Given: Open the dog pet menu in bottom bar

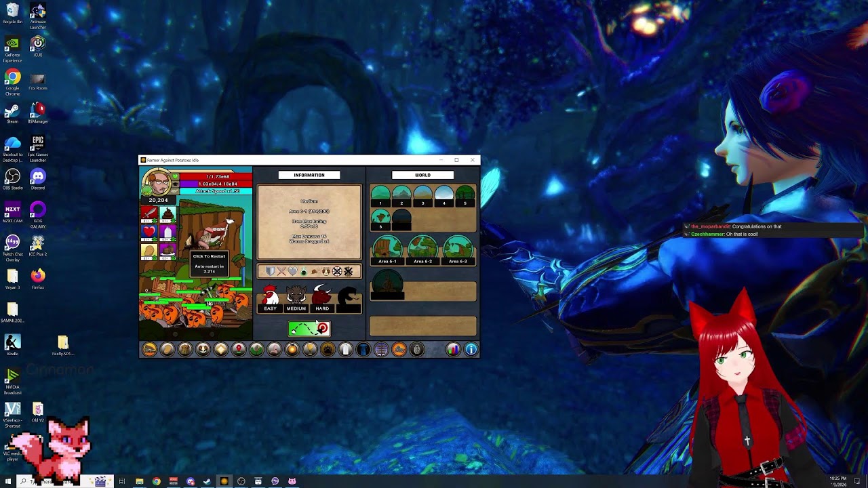Looking at the screenshot, I should 203,350.
